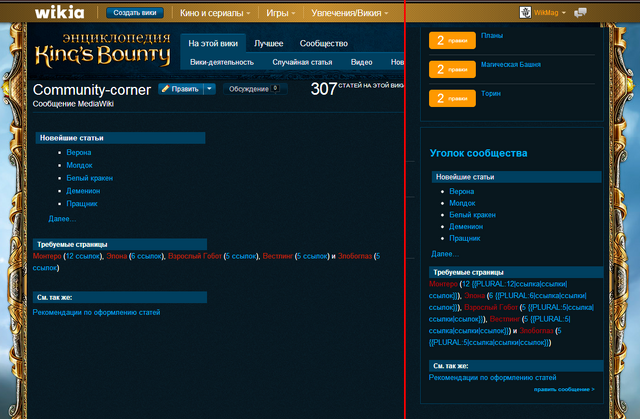Click Далее… link under main article list
This screenshot has height=419, width=640.
[62, 219]
